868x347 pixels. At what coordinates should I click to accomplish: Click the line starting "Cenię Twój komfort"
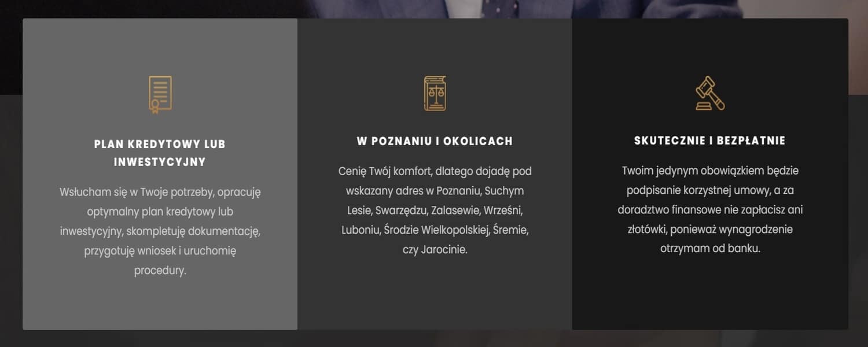point(435,171)
